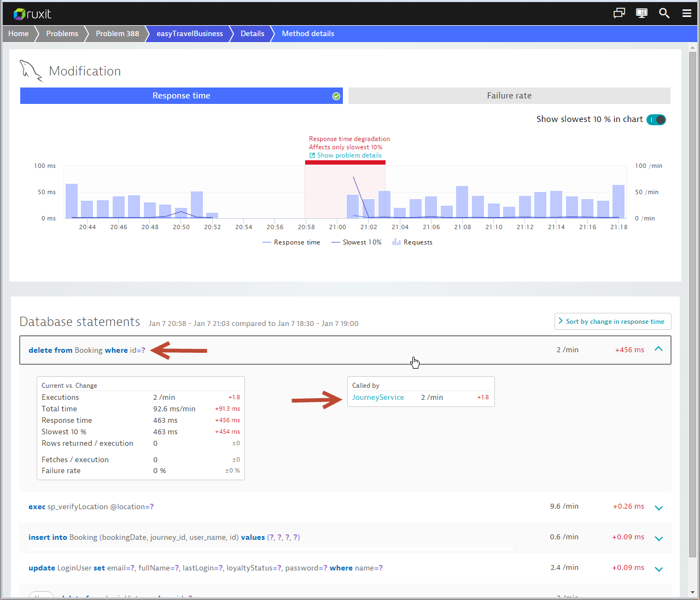Click the red problem marker bar on chart
This screenshot has height=600, width=700.
point(345,162)
